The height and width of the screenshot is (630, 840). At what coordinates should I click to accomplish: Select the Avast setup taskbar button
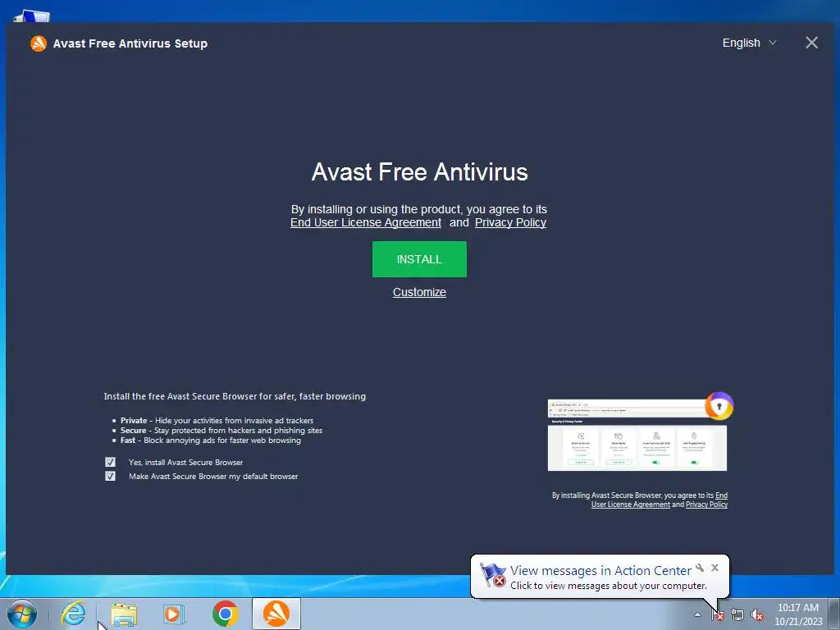[x=276, y=614]
